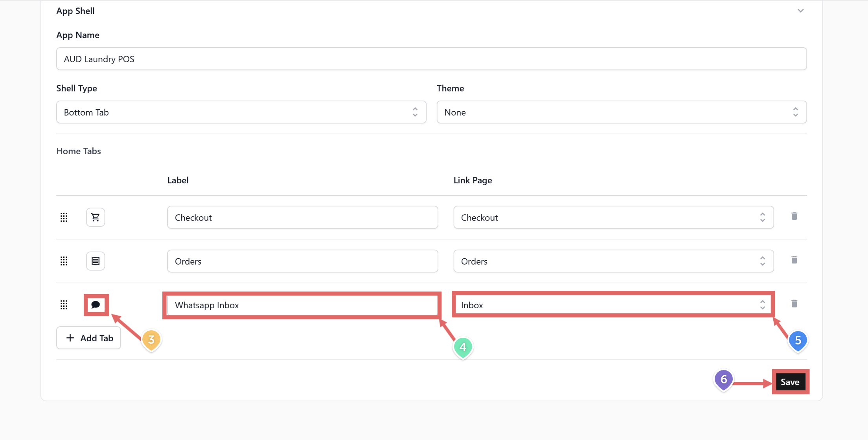Open the Checkout Link Page dropdown
Screen dimensions: 868x440
point(613,217)
